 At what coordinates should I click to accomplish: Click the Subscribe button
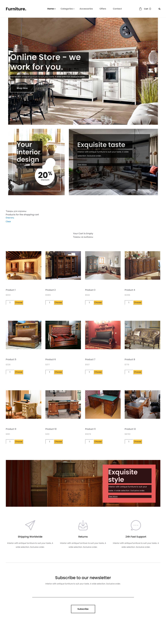[x=83, y=609]
